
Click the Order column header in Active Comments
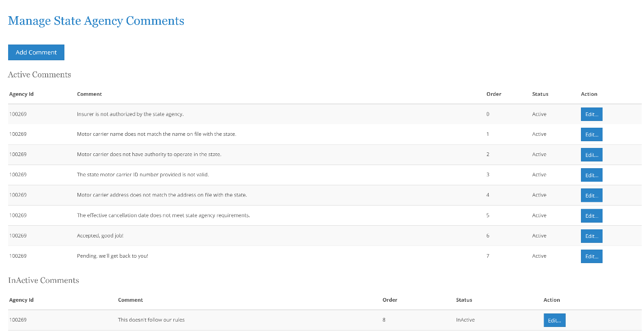point(494,94)
